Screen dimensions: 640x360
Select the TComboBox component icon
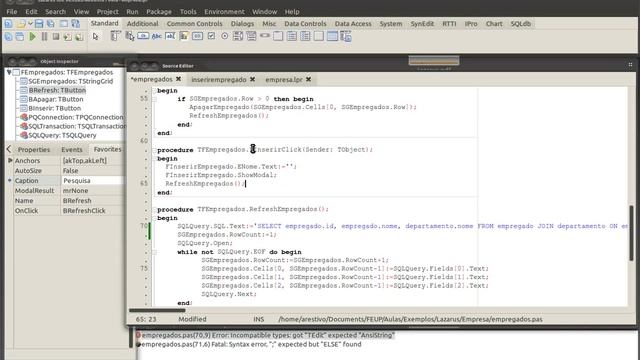pos(251,36)
